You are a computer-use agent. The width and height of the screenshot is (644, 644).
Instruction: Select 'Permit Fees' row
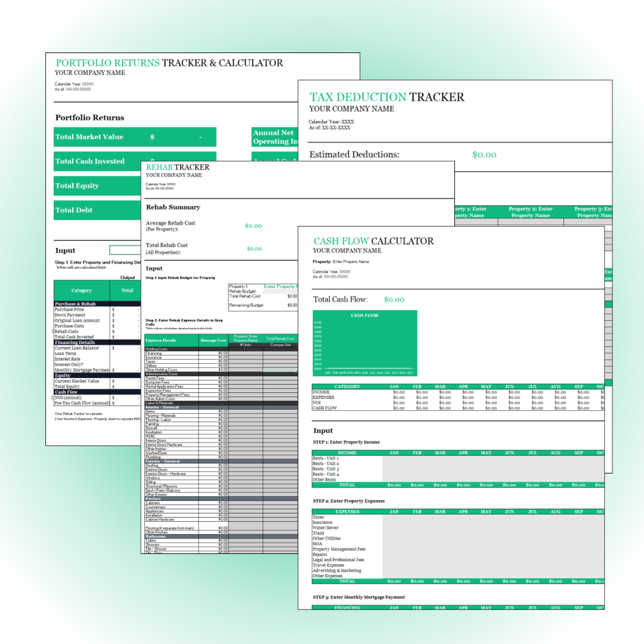pos(221,378)
